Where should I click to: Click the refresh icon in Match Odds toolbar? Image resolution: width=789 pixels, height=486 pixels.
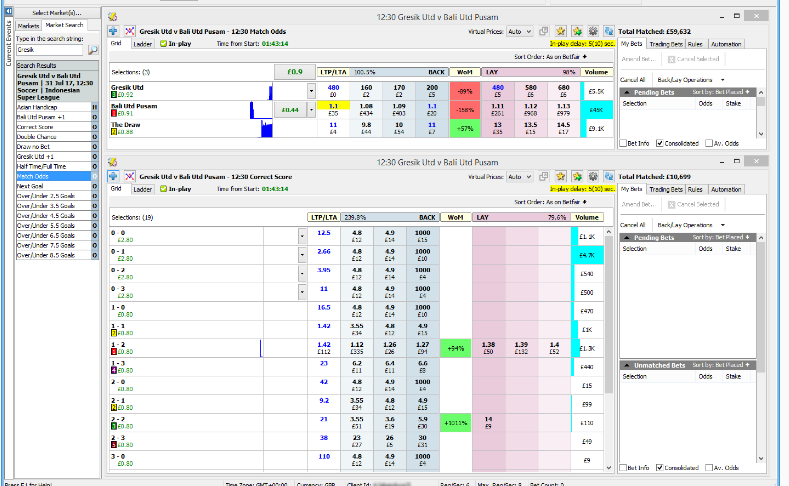tap(609, 31)
